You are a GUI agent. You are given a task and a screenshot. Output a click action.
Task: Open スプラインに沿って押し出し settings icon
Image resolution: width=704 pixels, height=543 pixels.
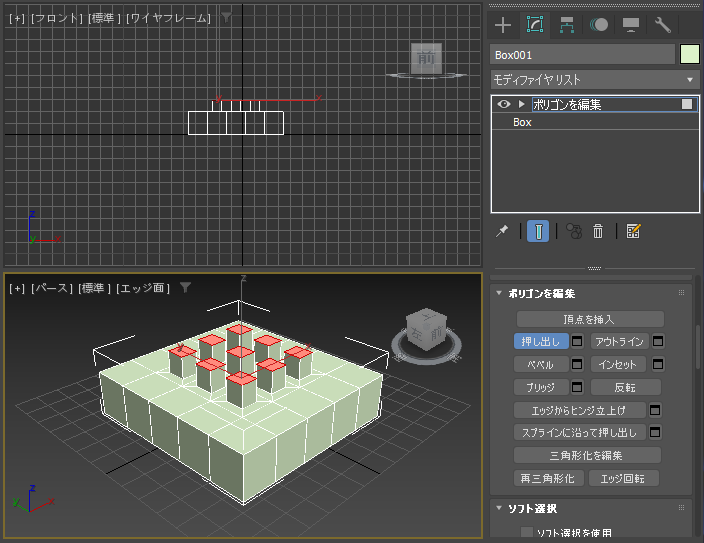(x=655, y=433)
